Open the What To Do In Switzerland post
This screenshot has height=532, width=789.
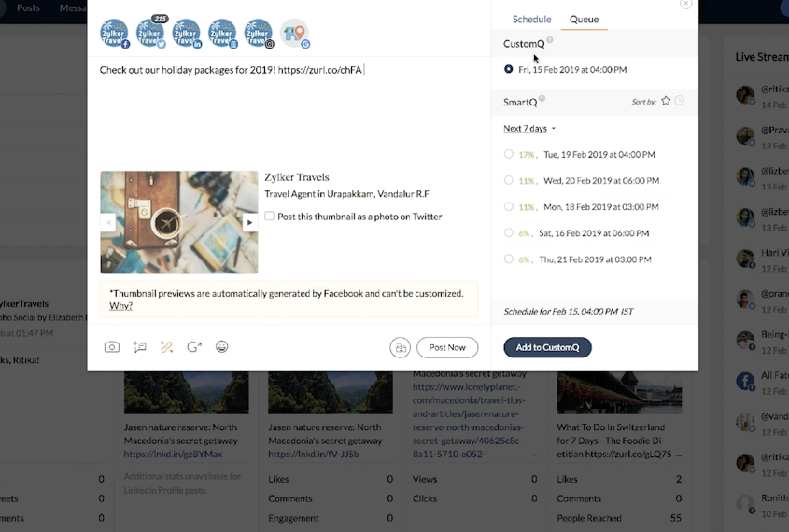[619, 441]
